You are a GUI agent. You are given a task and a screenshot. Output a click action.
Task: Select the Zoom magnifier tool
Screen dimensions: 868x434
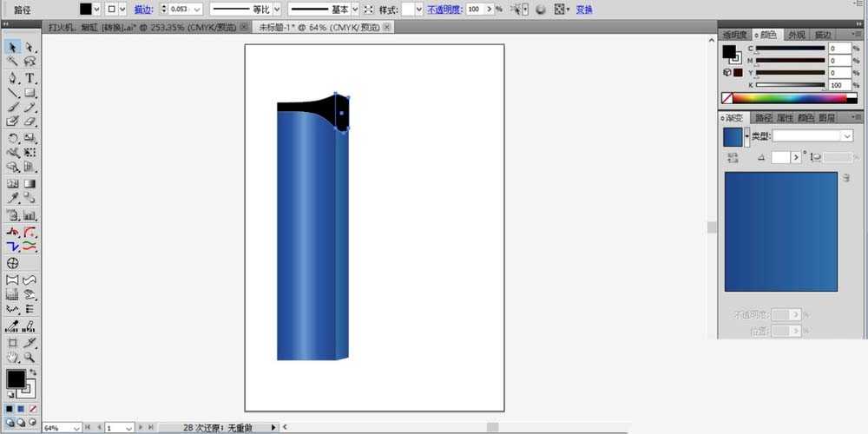point(30,358)
